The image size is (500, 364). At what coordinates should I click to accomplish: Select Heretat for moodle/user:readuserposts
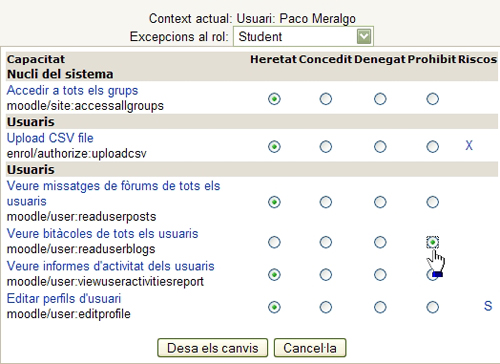[x=274, y=202]
